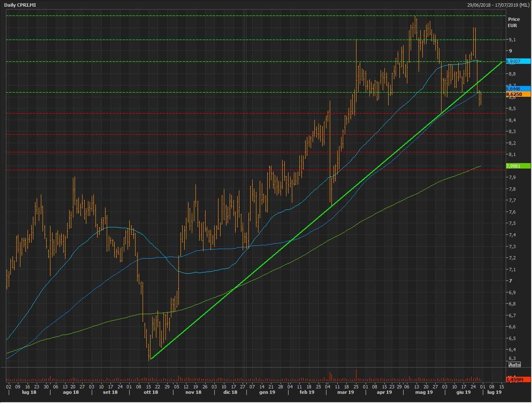Click the Auto scale button

pos(514,365)
